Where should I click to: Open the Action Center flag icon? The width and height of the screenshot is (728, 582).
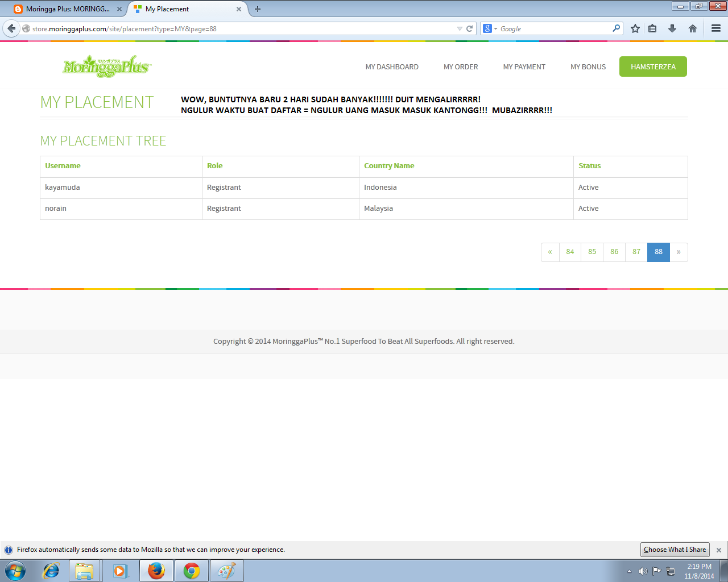point(657,571)
